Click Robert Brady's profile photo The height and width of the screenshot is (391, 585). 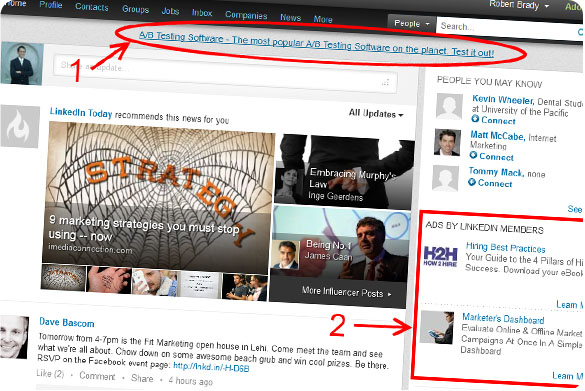22,63
